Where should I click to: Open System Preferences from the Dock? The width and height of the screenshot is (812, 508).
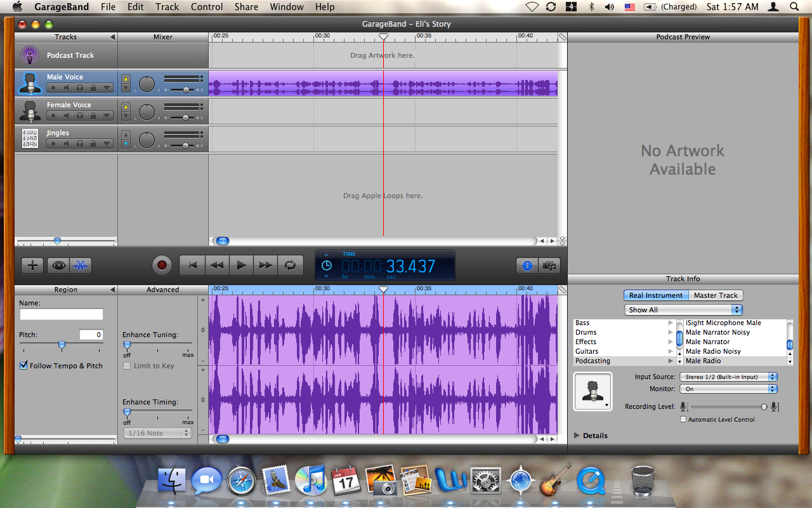tap(485, 481)
